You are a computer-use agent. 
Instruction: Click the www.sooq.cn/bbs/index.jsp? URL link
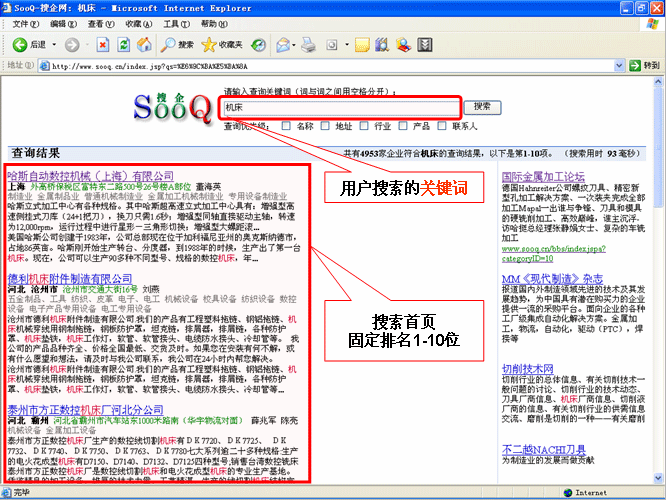click(553, 254)
